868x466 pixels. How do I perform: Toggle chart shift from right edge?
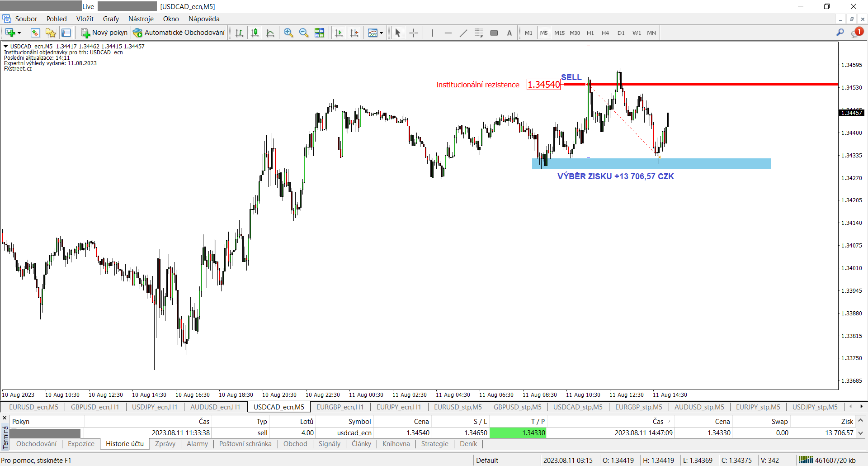(354, 33)
